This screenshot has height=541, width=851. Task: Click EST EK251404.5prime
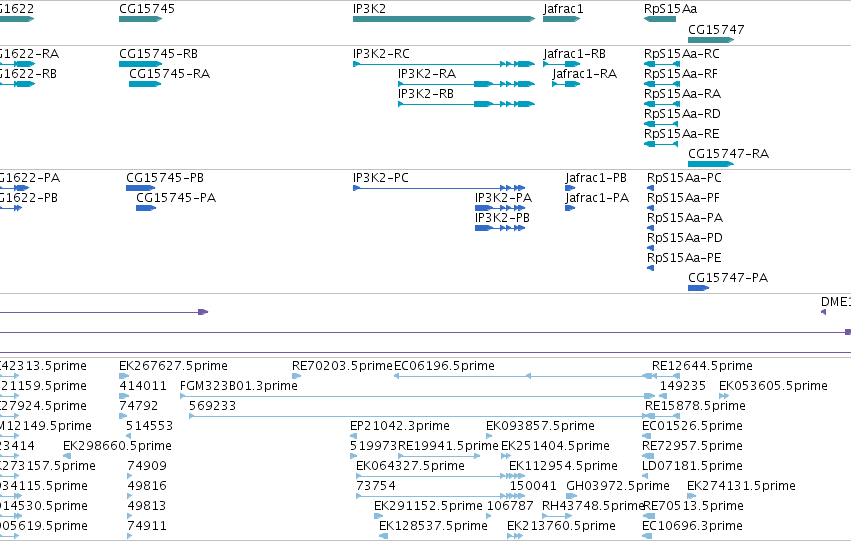coord(555,446)
